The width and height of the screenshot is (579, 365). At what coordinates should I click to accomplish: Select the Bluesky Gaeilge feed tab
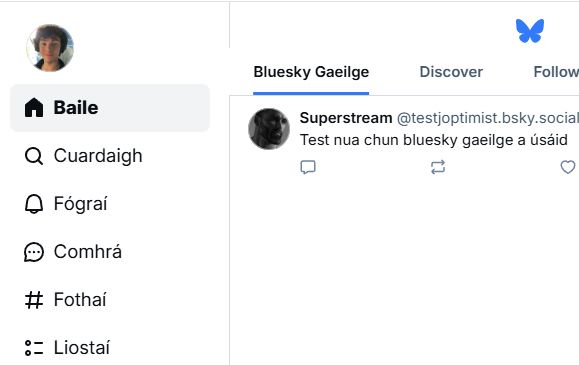click(311, 72)
